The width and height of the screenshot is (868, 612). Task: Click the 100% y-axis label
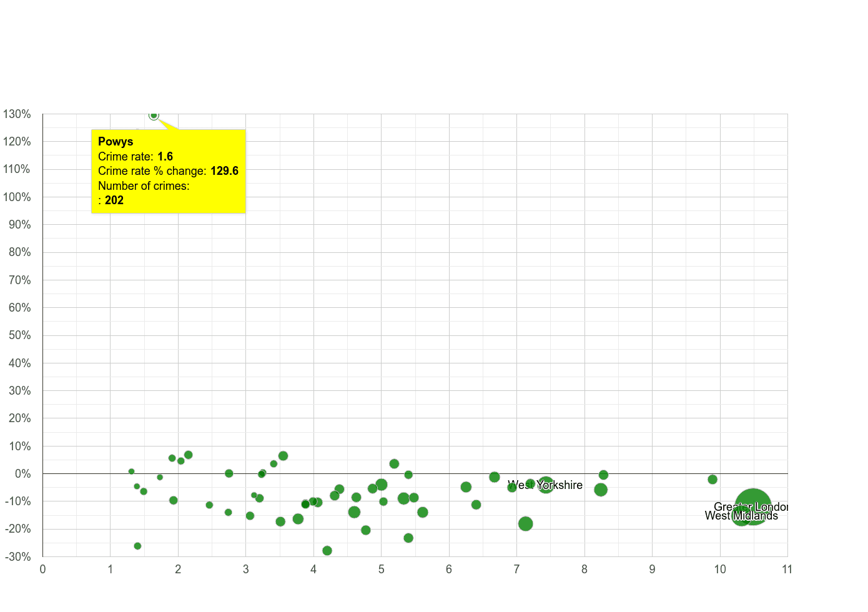tap(17, 197)
